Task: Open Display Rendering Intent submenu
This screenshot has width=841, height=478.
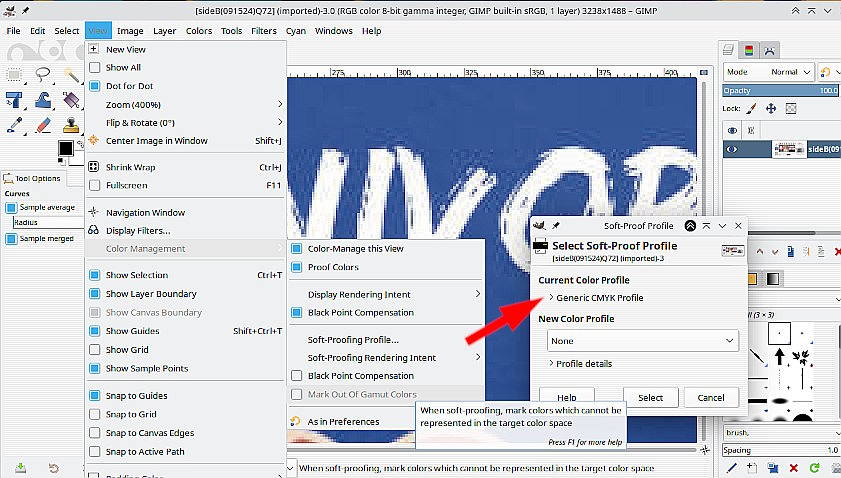Action: 386,295
